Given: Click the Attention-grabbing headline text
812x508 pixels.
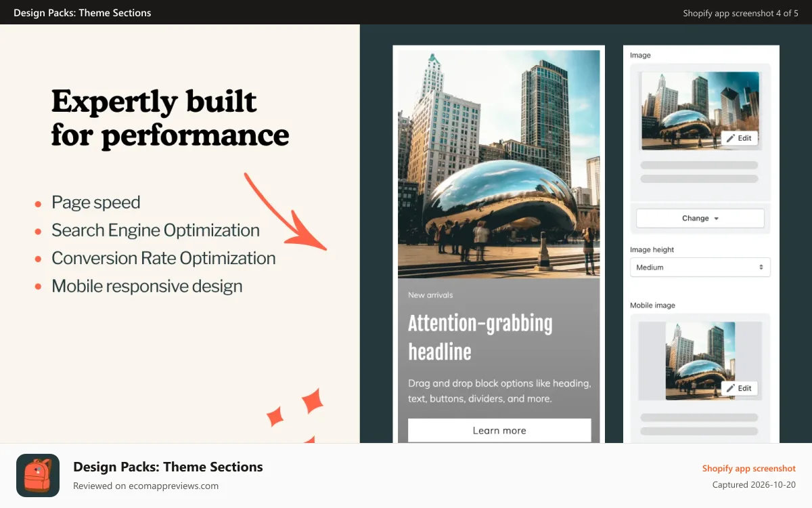Looking at the screenshot, I should pyautogui.click(x=480, y=337).
